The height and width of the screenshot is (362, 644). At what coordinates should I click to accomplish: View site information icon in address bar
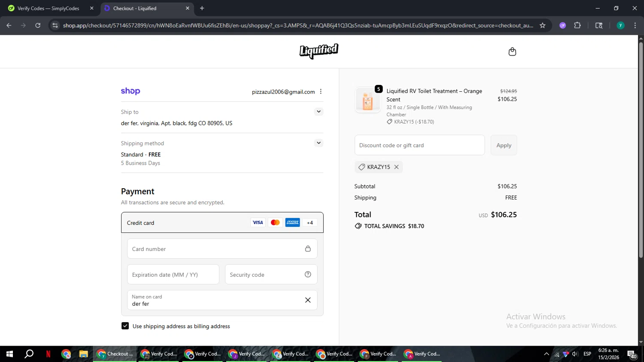pyautogui.click(x=55, y=25)
